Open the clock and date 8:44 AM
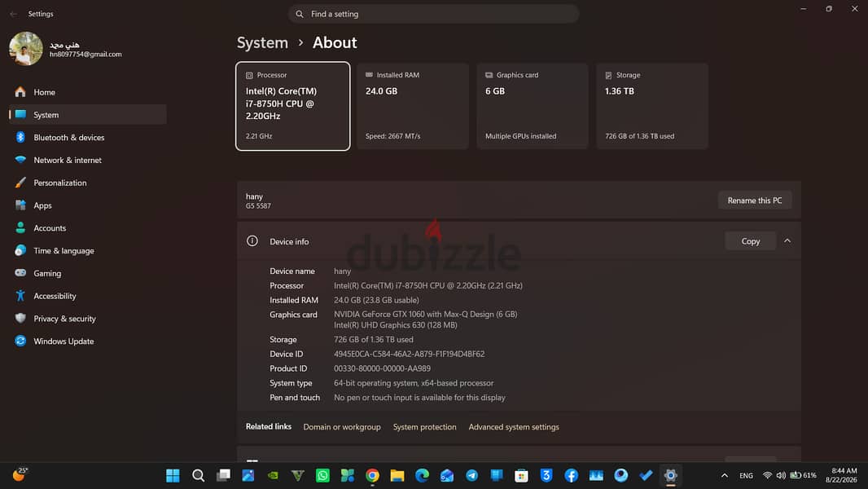 (841, 475)
